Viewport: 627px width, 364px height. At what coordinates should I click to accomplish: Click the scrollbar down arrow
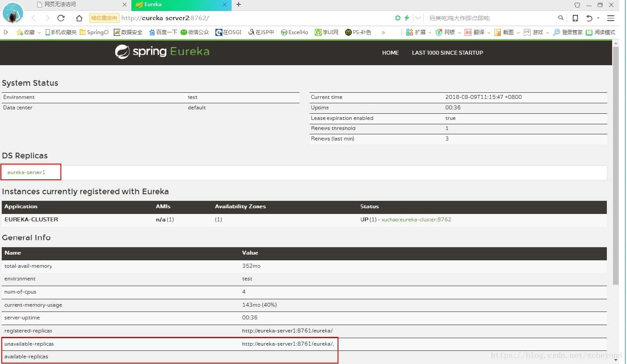[x=616, y=360]
